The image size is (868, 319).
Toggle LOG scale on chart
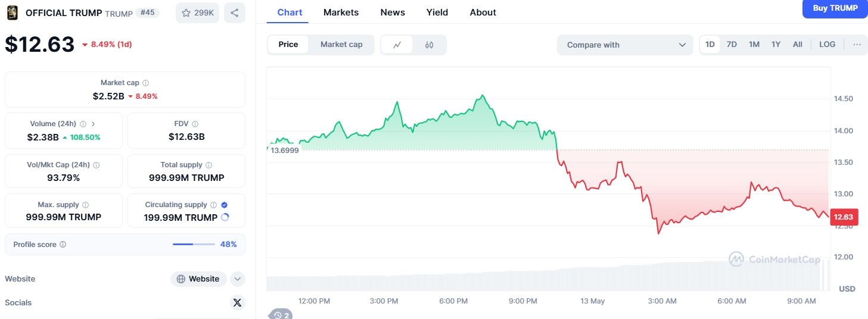[x=827, y=45]
